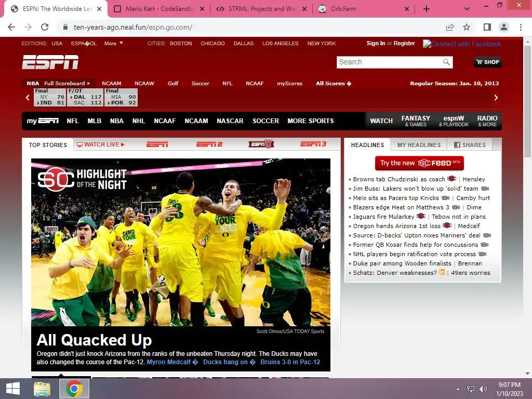
Task: Click the search magnifier icon
Action: [x=446, y=62]
